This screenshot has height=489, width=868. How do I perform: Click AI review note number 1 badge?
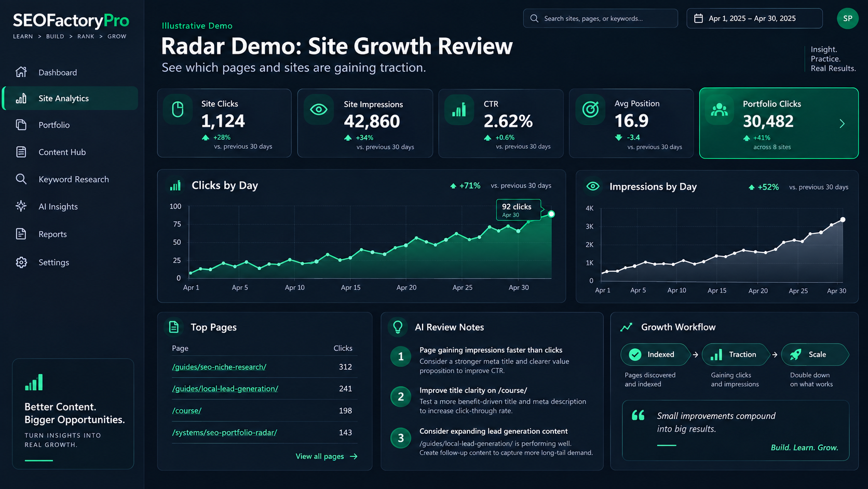pos(401,356)
